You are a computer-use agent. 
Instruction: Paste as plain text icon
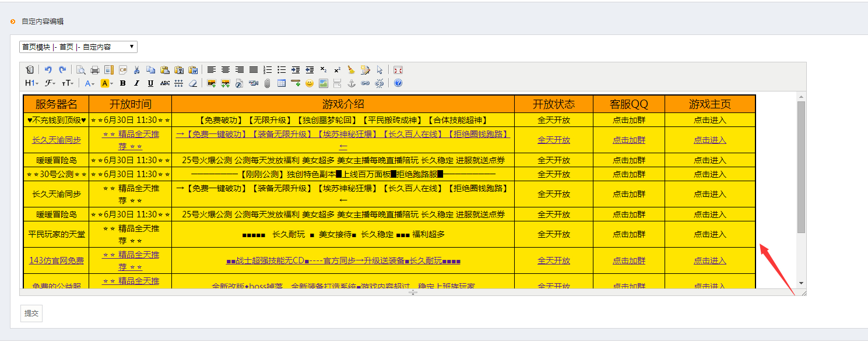coord(179,69)
